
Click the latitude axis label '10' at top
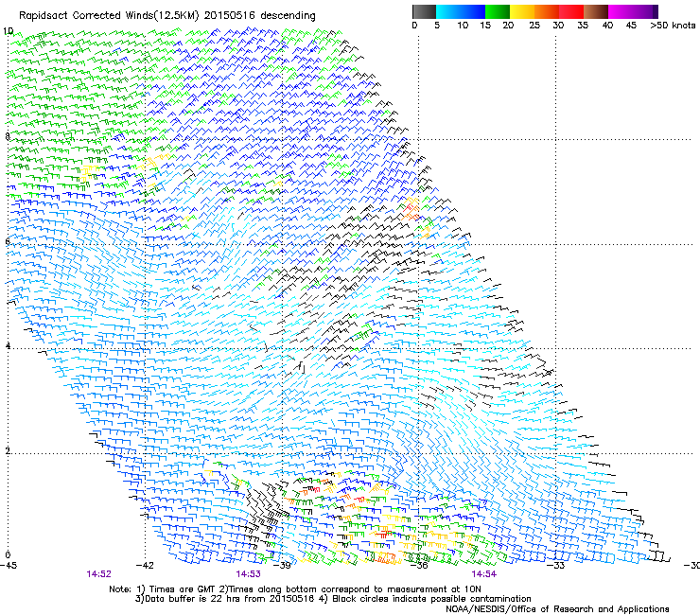8,31
